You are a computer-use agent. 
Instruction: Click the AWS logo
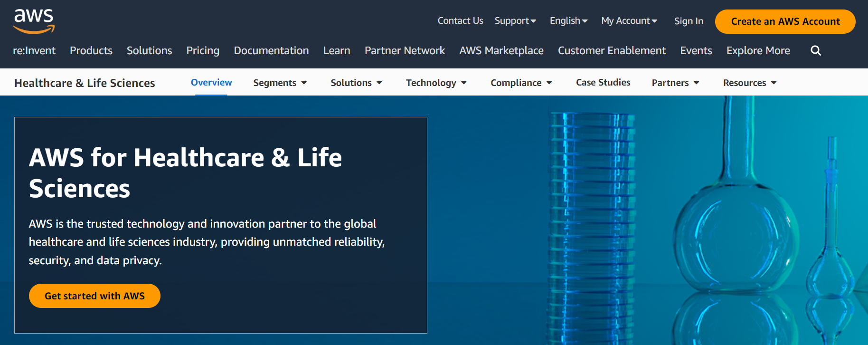tap(34, 21)
